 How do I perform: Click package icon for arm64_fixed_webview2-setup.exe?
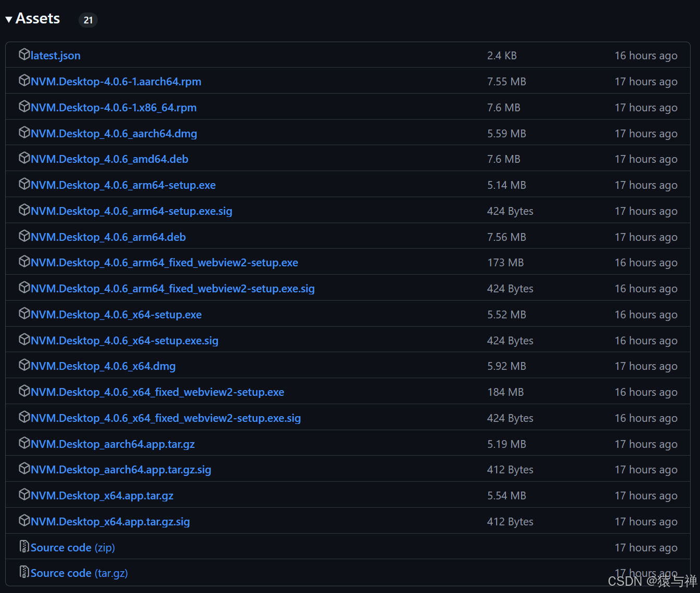coord(24,261)
